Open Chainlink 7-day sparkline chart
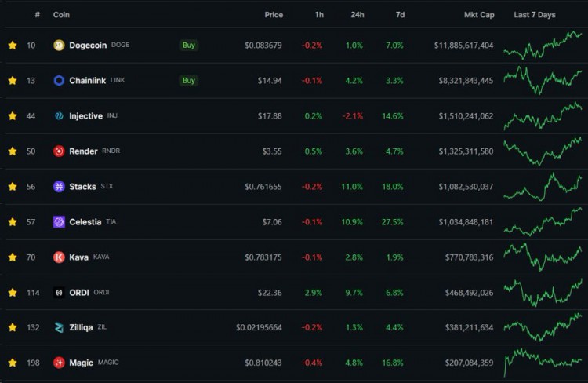 (543, 80)
